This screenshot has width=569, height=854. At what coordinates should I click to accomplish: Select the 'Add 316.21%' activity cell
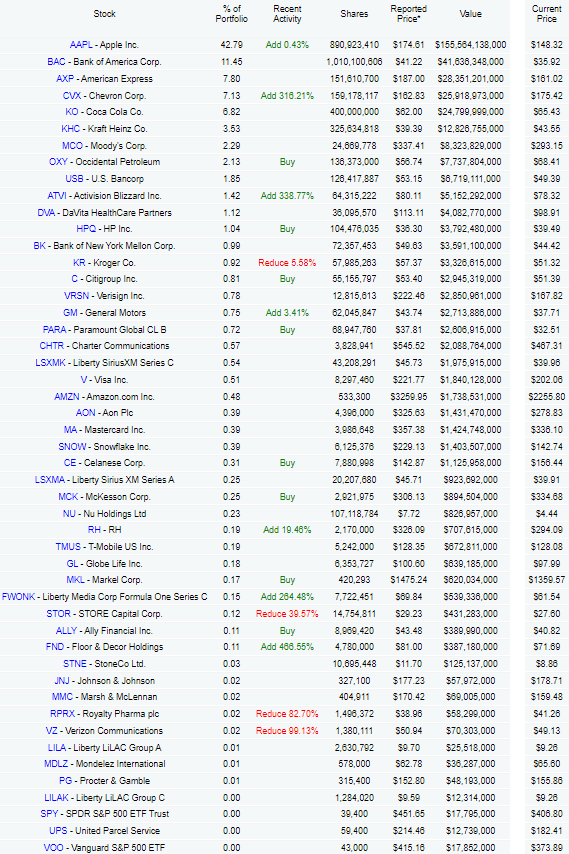click(x=287, y=96)
